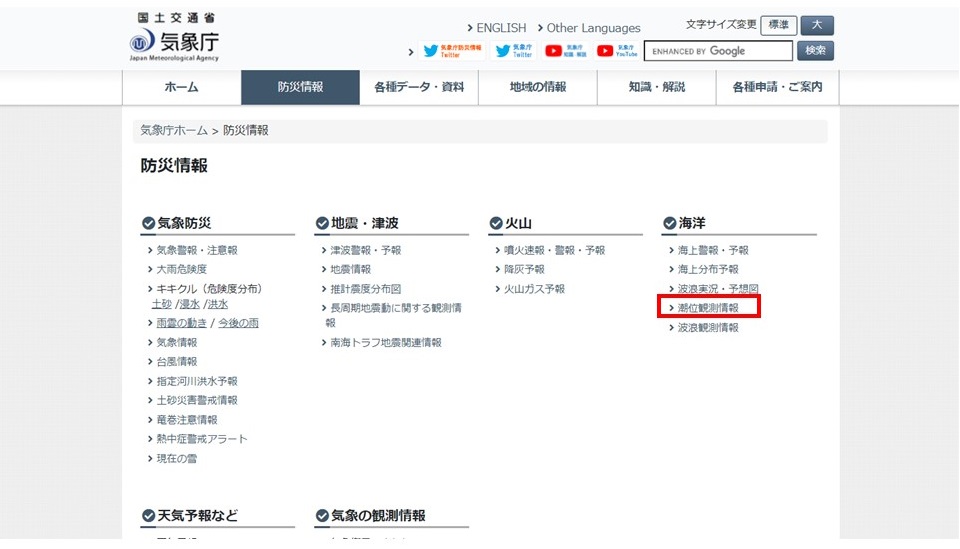Open the 土砂 kikikuru link
The height and width of the screenshot is (549, 960).
pos(162,304)
